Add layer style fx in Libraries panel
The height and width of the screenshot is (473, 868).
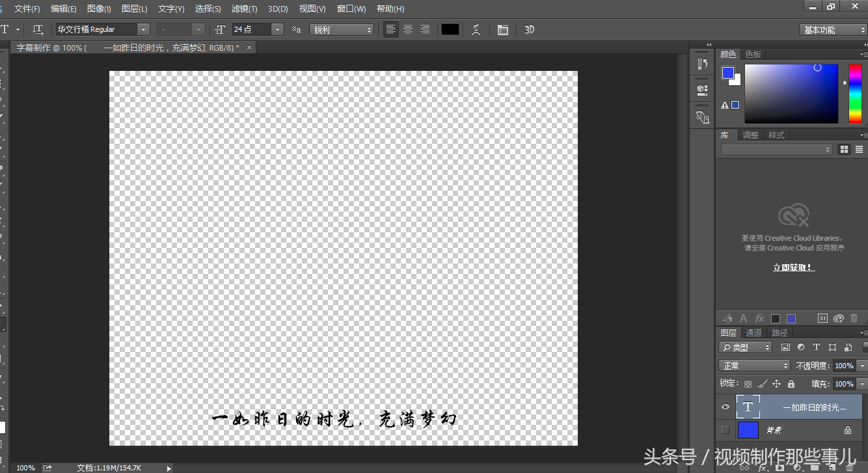tap(759, 318)
